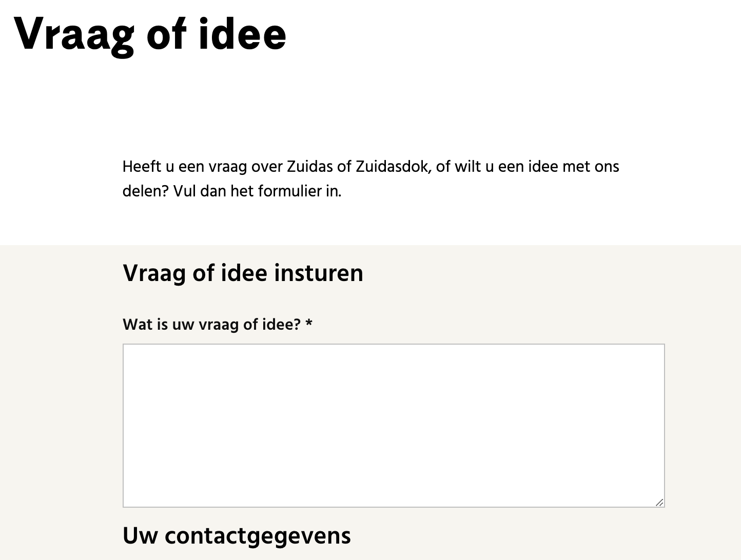The width and height of the screenshot is (741, 560).
Task: Click the word 'delen?' in the intro paragraph
Action: point(146,191)
